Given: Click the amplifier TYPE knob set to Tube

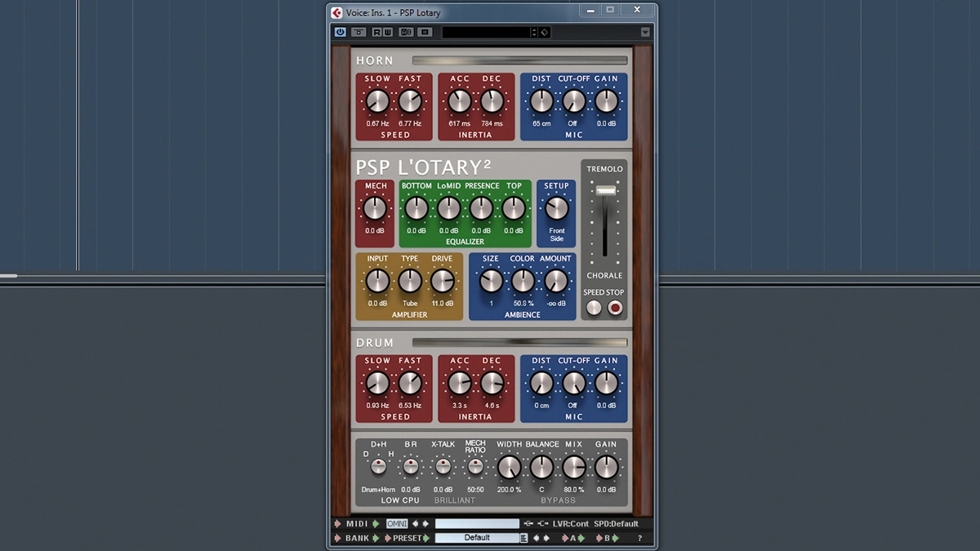Looking at the screenshot, I should click(410, 282).
